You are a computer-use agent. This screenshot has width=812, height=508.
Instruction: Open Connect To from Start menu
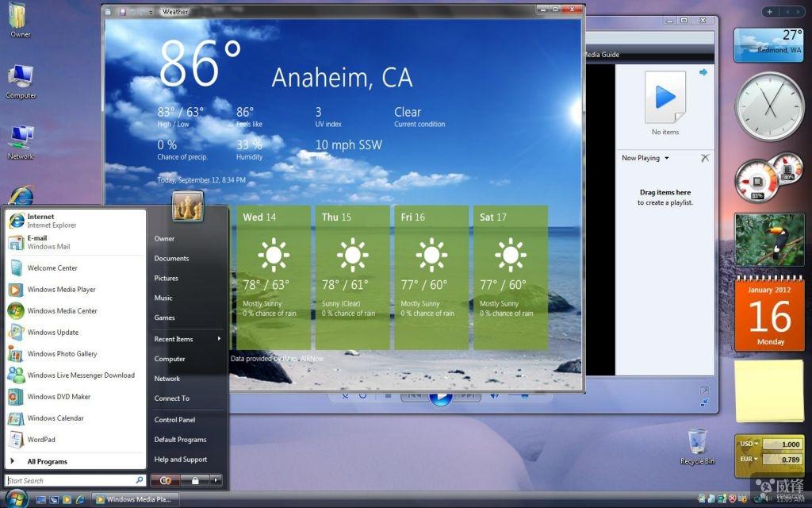172,398
